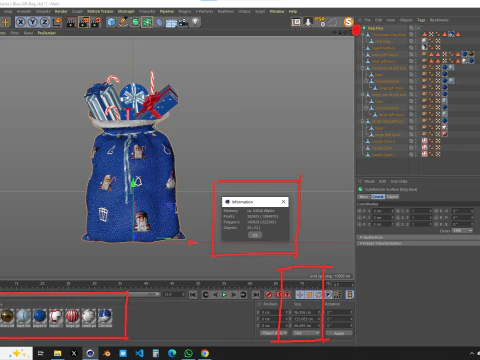This screenshot has height=360, width=480.
Task: Toggle the Position keyframe recording icon
Action: [x=300, y=295]
